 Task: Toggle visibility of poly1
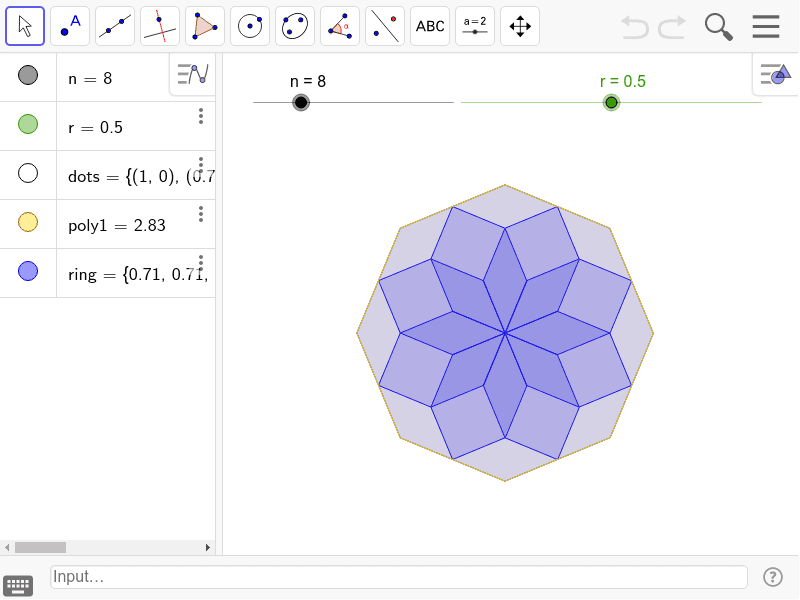tap(28, 222)
